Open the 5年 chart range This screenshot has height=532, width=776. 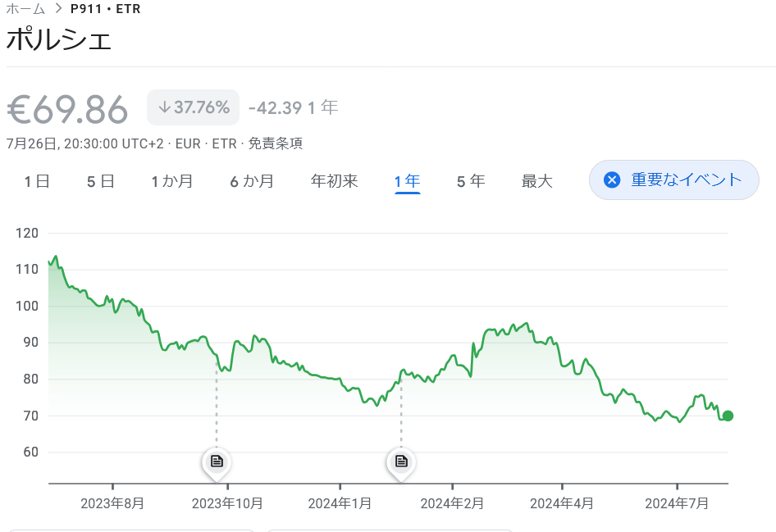coord(471,181)
